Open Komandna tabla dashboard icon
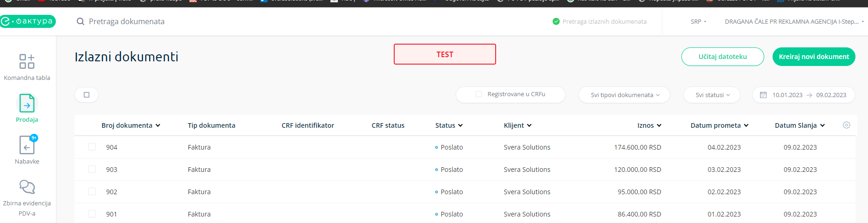 tap(27, 61)
